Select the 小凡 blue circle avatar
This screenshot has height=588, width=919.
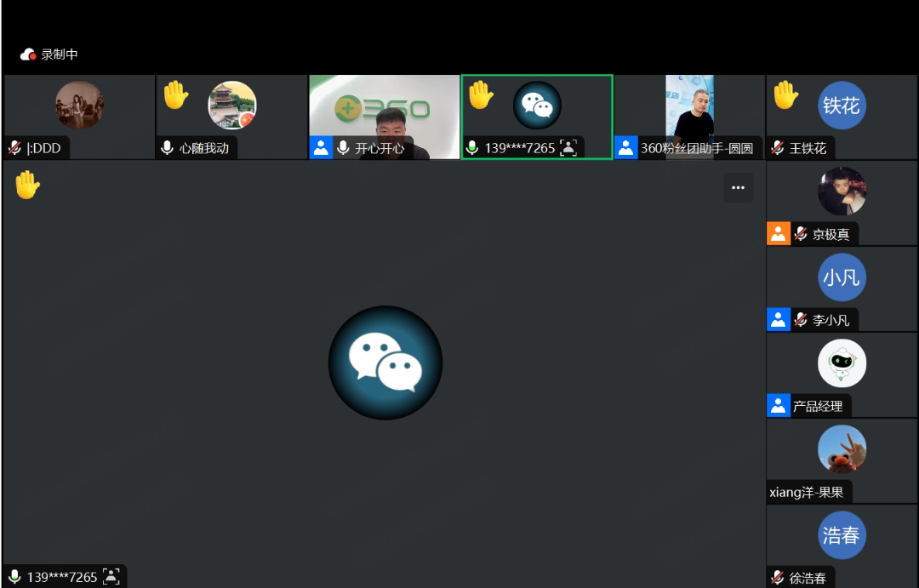(842, 277)
